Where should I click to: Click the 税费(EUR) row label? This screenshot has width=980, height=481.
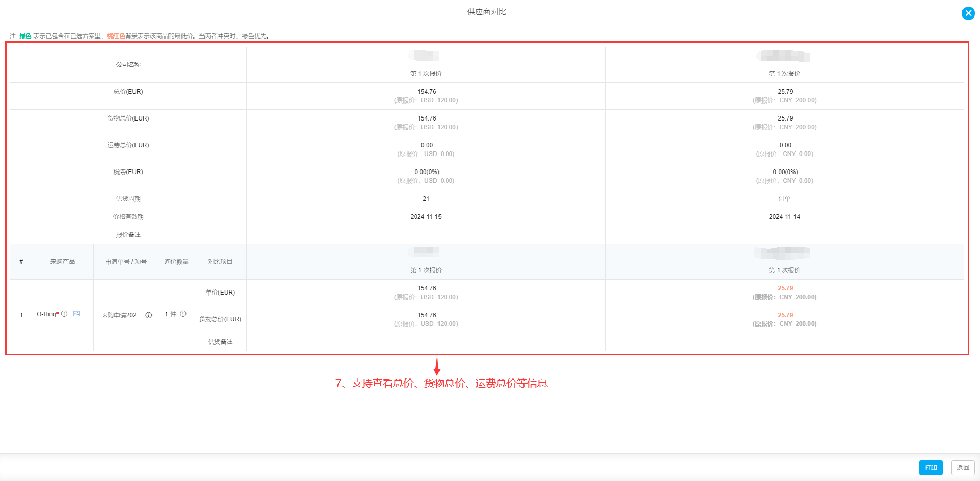[128, 172]
